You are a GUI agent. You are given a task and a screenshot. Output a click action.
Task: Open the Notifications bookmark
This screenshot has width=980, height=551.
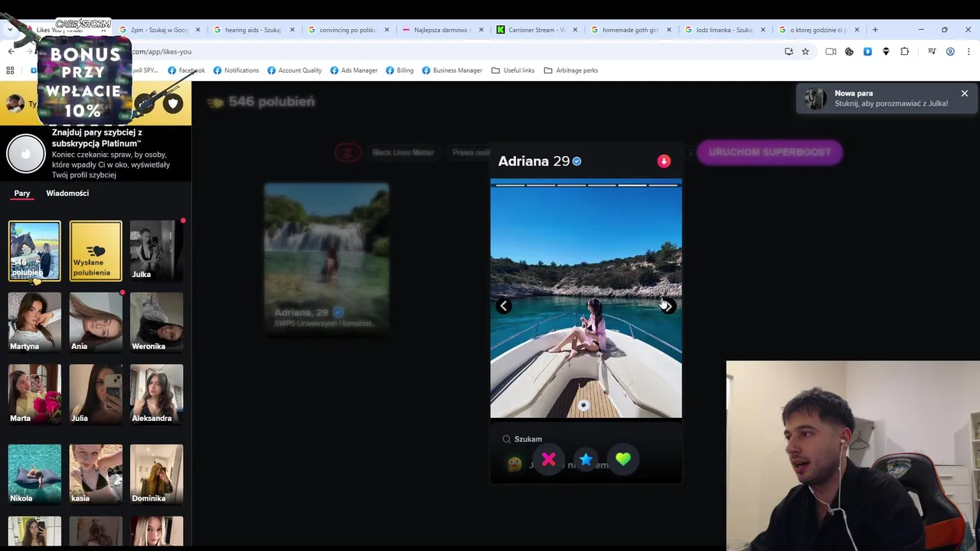(236, 70)
